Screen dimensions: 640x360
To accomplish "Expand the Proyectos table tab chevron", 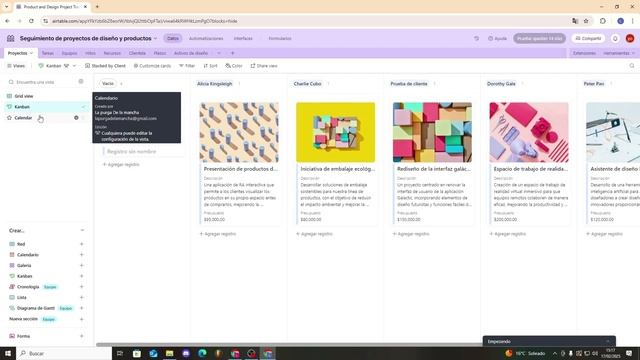I will click(x=31, y=53).
